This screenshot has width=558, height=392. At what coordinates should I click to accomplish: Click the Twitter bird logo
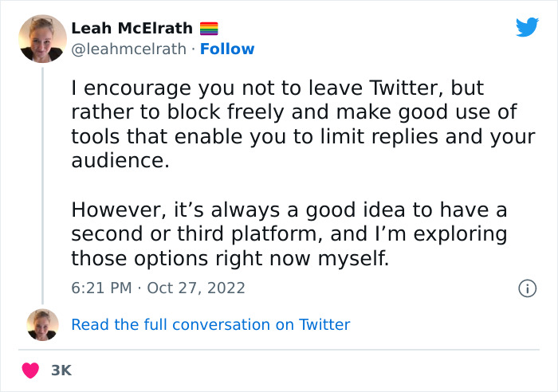coord(527,27)
